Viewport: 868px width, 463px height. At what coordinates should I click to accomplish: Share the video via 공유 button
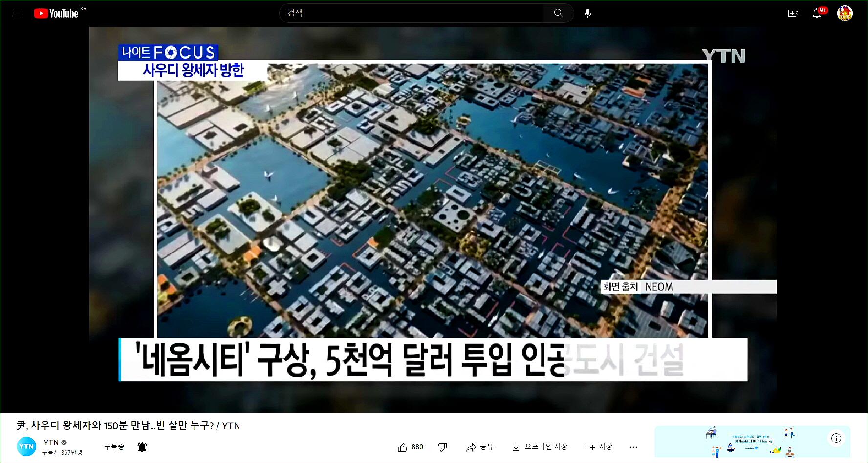point(479,447)
